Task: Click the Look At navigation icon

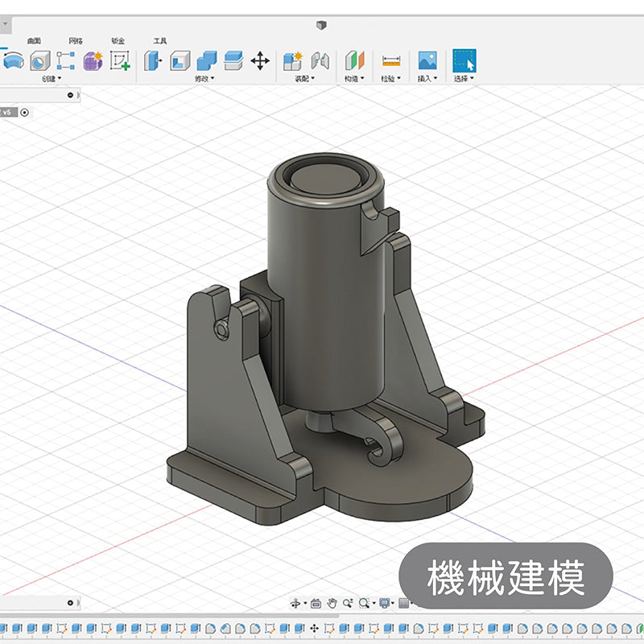Action: [x=316, y=603]
